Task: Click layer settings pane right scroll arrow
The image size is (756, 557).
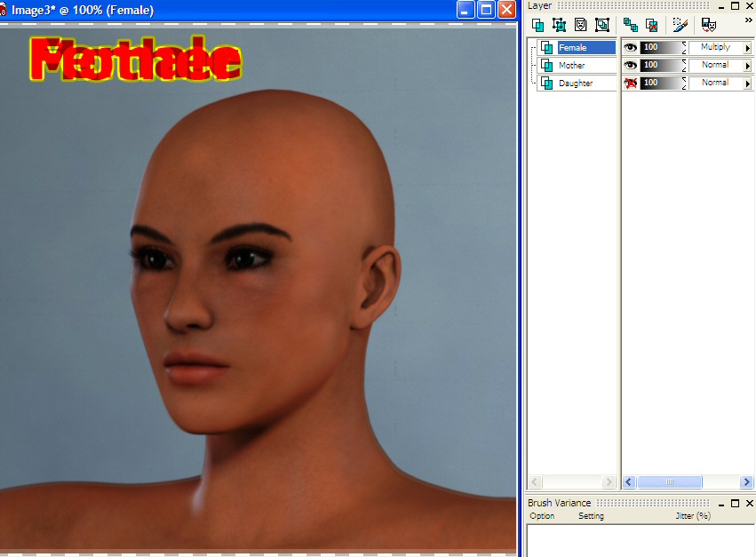Action: [x=746, y=481]
